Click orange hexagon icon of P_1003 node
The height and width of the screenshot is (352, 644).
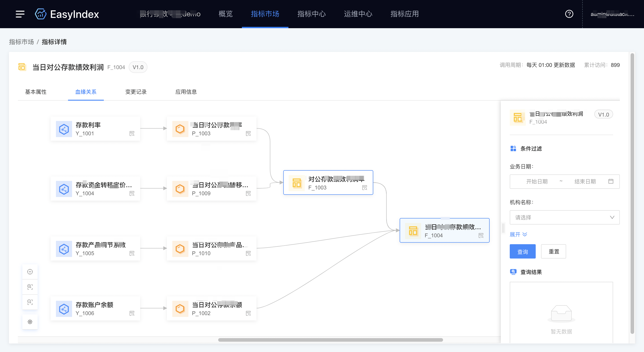click(x=180, y=129)
